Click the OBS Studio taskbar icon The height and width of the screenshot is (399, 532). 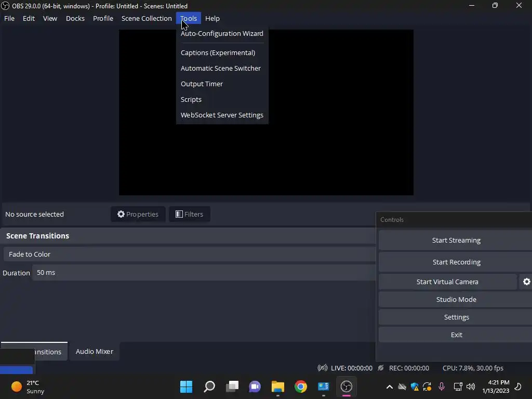click(x=347, y=387)
